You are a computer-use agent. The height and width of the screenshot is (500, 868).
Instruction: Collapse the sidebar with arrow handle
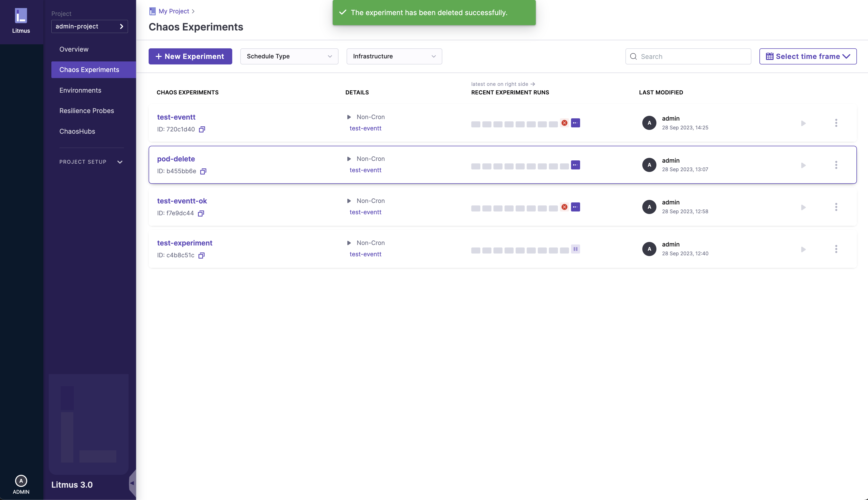pyautogui.click(x=132, y=483)
